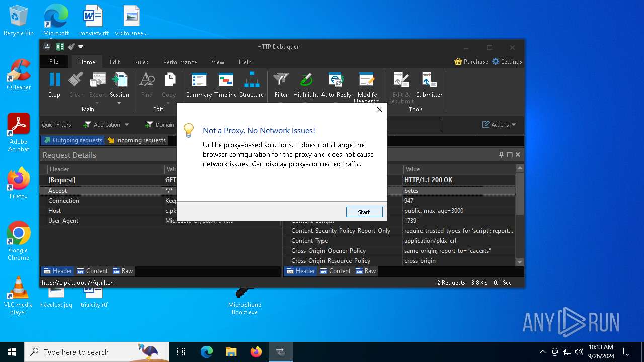Open Settings gear in HTTP Debugger

click(496, 61)
